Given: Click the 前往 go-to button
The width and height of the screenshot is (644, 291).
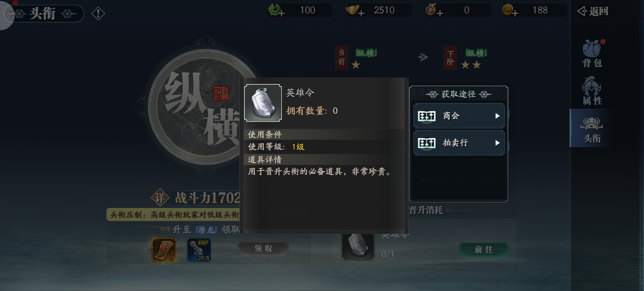Looking at the screenshot, I should point(483,250).
